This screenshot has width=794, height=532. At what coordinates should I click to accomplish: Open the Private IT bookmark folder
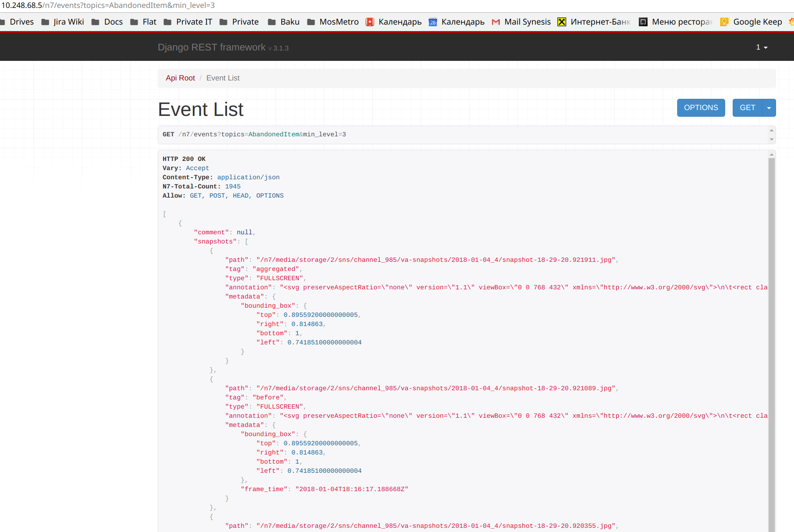click(188, 22)
